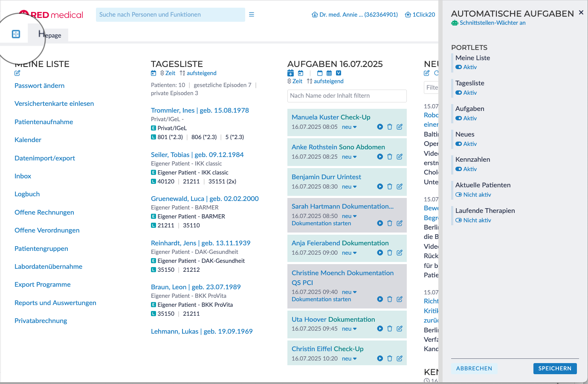The image size is (588, 384).
Task: Open Kalender from Meine Liste
Action: [x=28, y=140]
